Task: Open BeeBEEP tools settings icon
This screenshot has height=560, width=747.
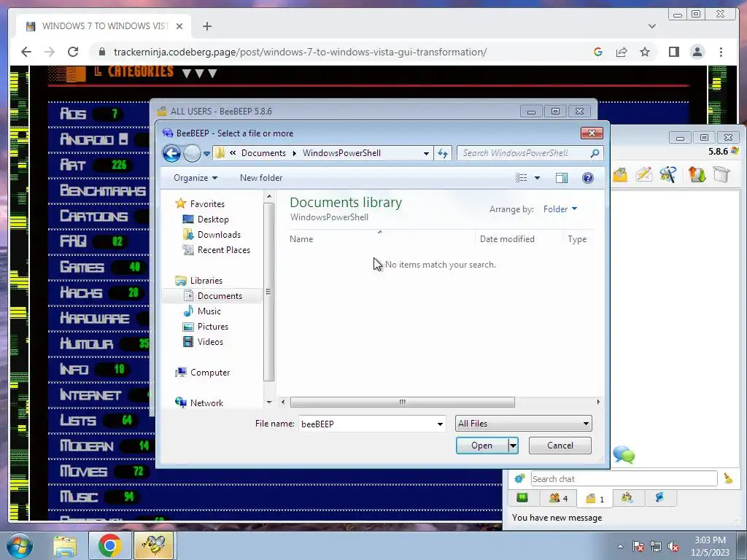Action: (x=668, y=174)
